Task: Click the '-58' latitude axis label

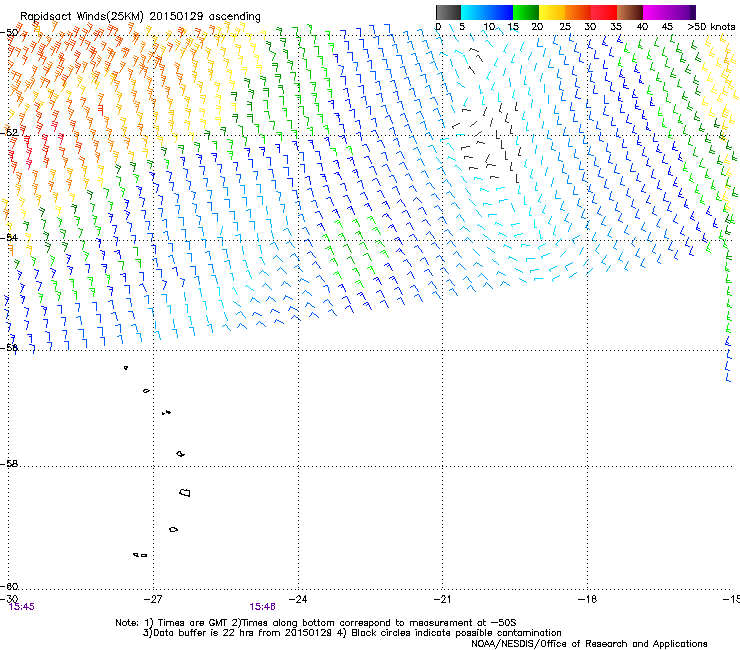Action: pyautogui.click(x=10, y=464)
